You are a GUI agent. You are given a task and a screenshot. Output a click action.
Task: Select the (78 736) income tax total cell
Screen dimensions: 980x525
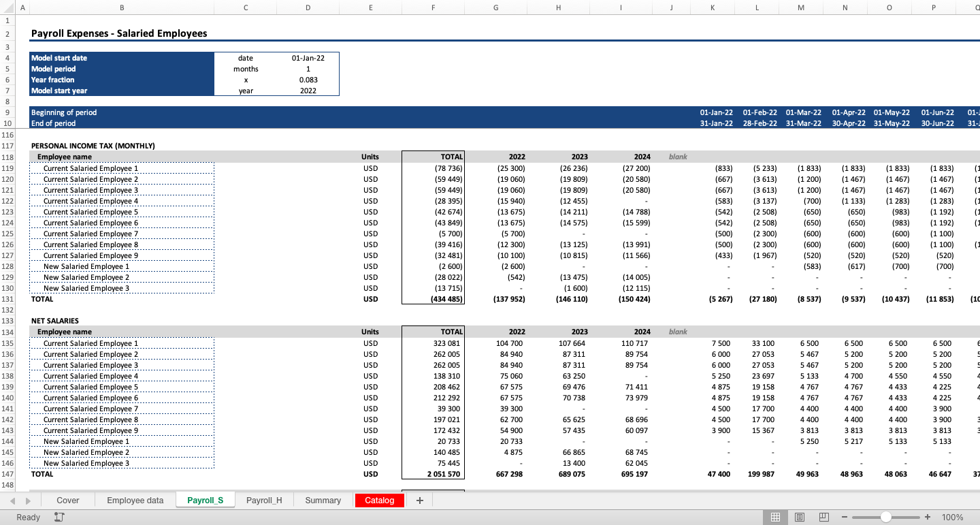pos(434,168)
